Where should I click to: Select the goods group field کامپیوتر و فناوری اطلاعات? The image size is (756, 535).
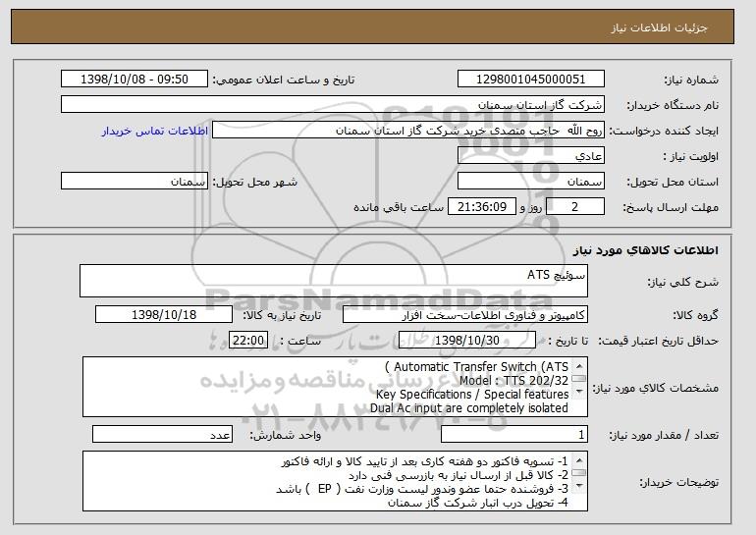click(465, 315)
